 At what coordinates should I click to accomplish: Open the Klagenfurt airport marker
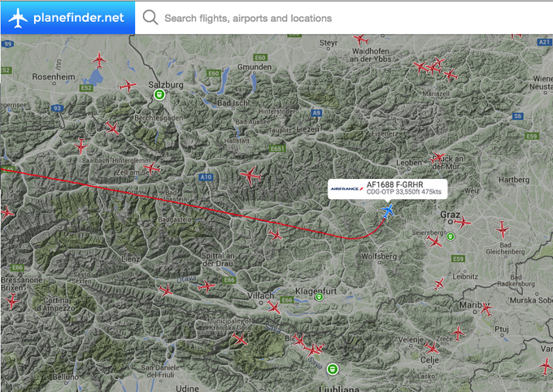tap(319, 297)
